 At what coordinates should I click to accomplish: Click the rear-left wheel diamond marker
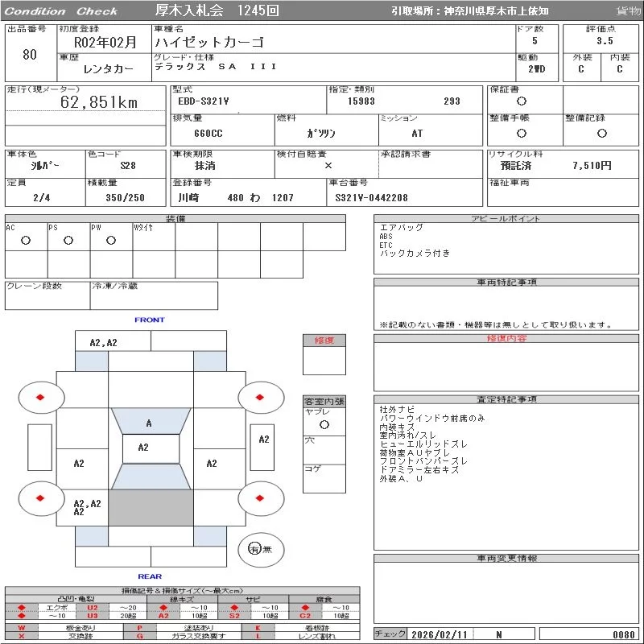[40, 498]
